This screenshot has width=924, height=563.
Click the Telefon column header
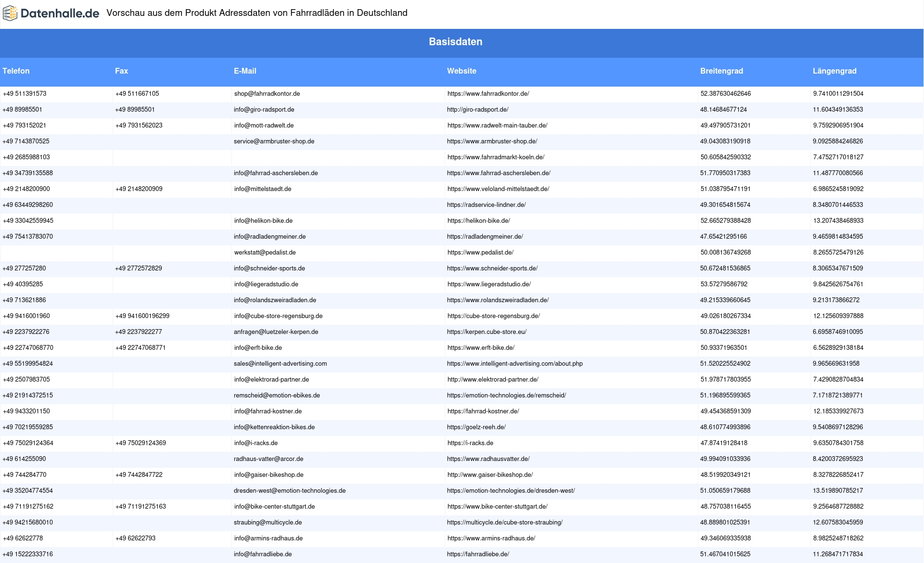pyautogui.click(x=16, y=71)
